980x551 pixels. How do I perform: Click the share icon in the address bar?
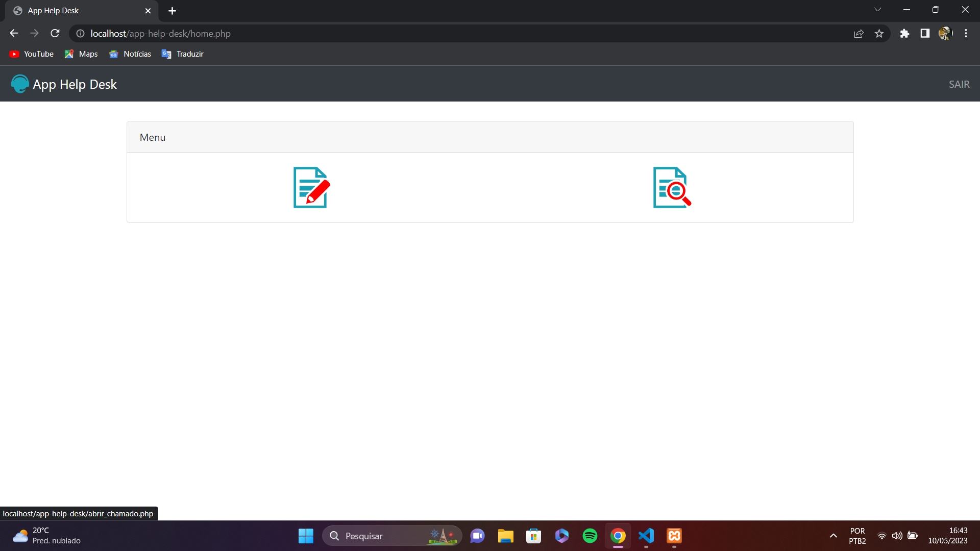pos(859,33)
